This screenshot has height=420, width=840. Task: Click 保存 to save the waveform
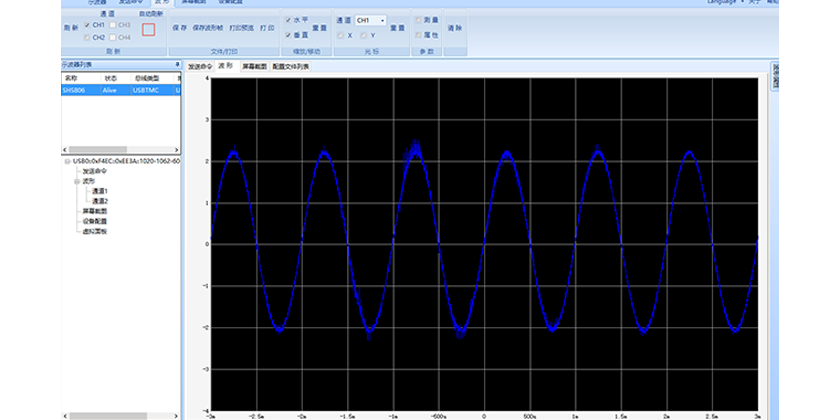point(180,28)
